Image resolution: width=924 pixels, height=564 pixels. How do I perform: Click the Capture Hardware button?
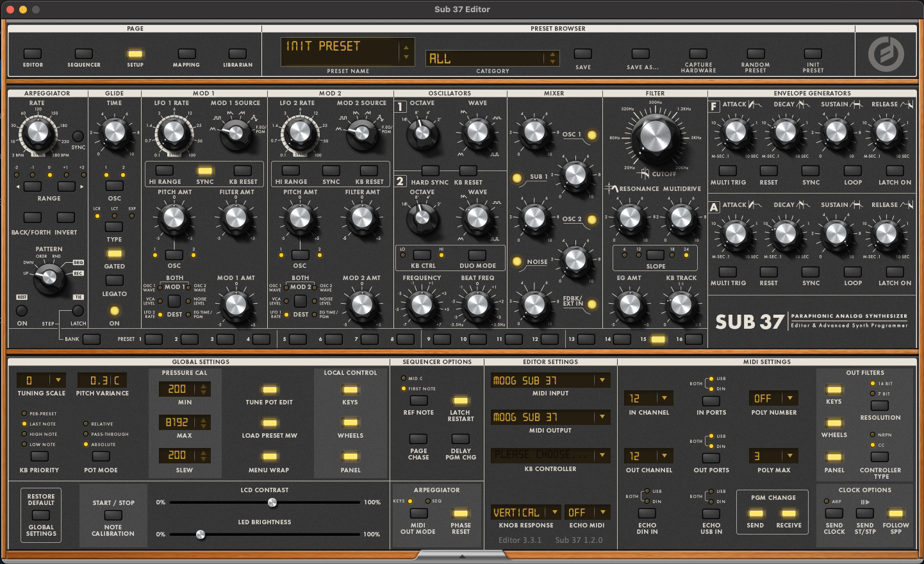click(698, 54)
